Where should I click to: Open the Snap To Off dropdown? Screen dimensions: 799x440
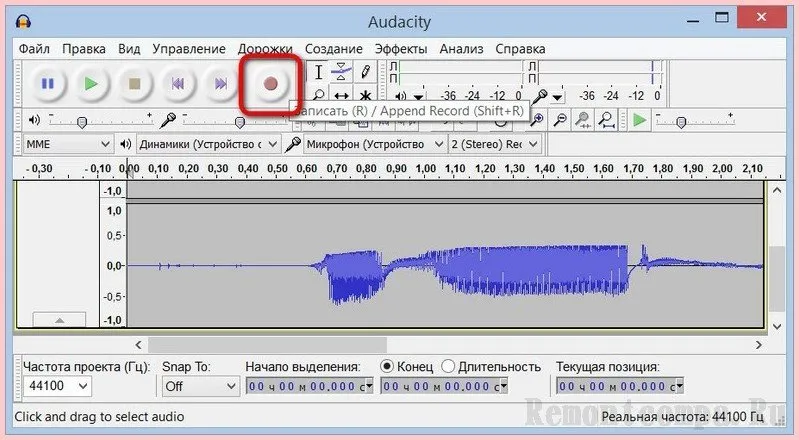click(200, 386)
